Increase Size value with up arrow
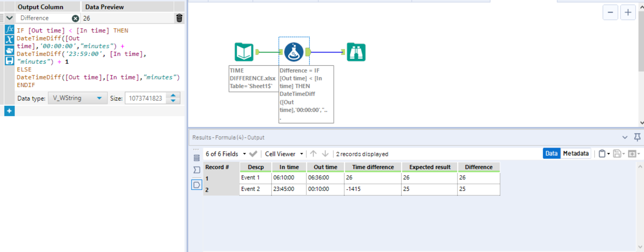 pyautogui.click(x=173, y=96)
